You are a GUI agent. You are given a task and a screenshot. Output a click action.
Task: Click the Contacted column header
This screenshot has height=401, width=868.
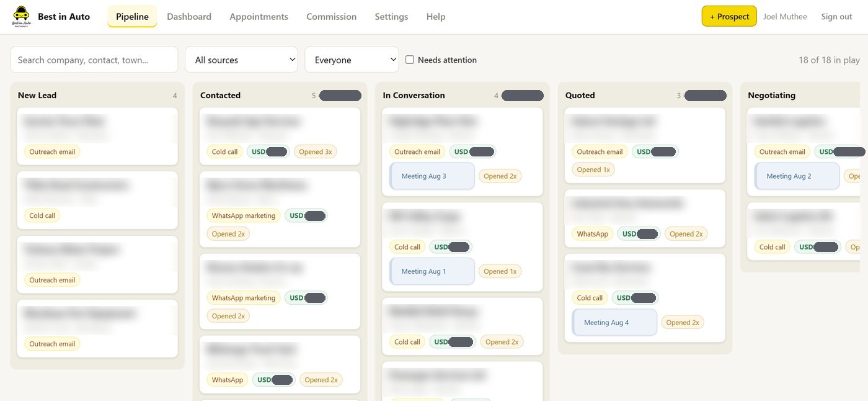coord(220,95)
